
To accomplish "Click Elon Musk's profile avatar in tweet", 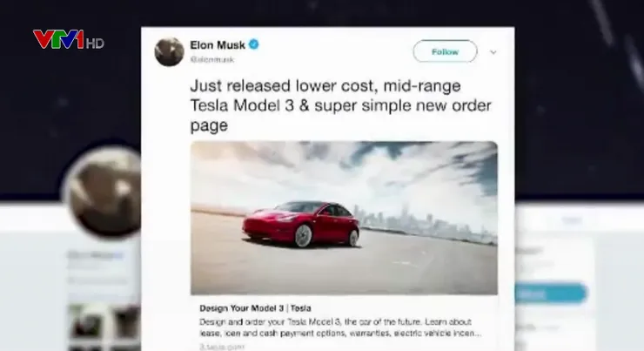I will (x=169, y=51).
